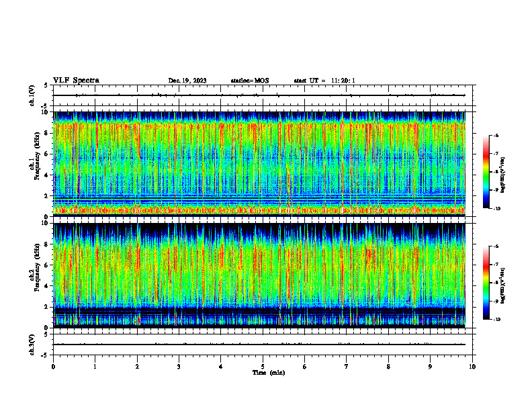Click the ch.1 voltage waveform trace
Viewport: 532px width, 411px height.
[259, 95]
